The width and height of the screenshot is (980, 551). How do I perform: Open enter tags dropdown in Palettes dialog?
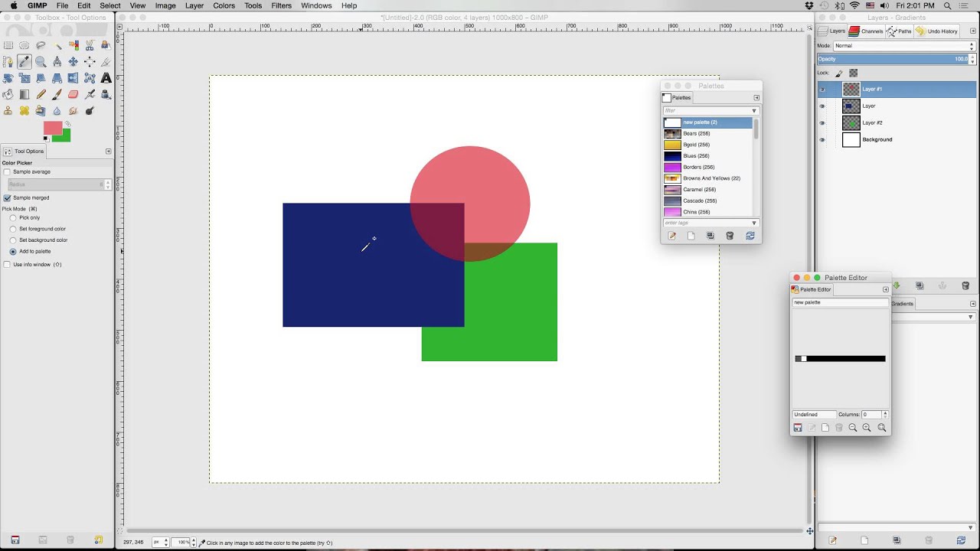pos(754,223)
